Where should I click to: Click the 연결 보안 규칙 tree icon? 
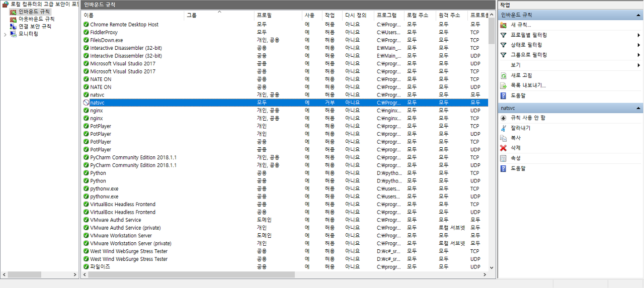(x=14, y=26)
